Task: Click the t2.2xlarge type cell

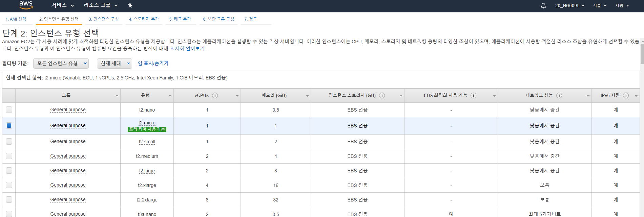Action: 147,200
